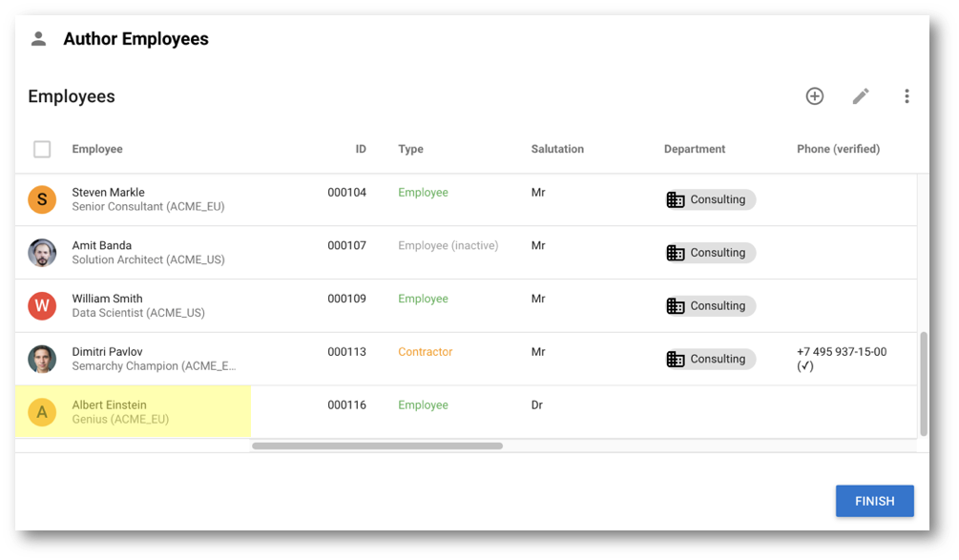Click the phone number +7 495 937-15-00
The height and width of the screenshot is (560, 959).
(x=842, y=351)
